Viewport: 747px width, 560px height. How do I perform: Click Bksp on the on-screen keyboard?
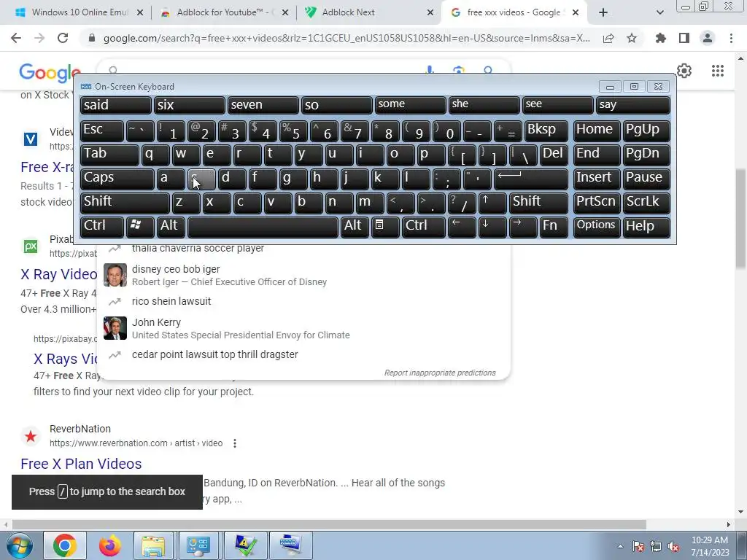546,131
